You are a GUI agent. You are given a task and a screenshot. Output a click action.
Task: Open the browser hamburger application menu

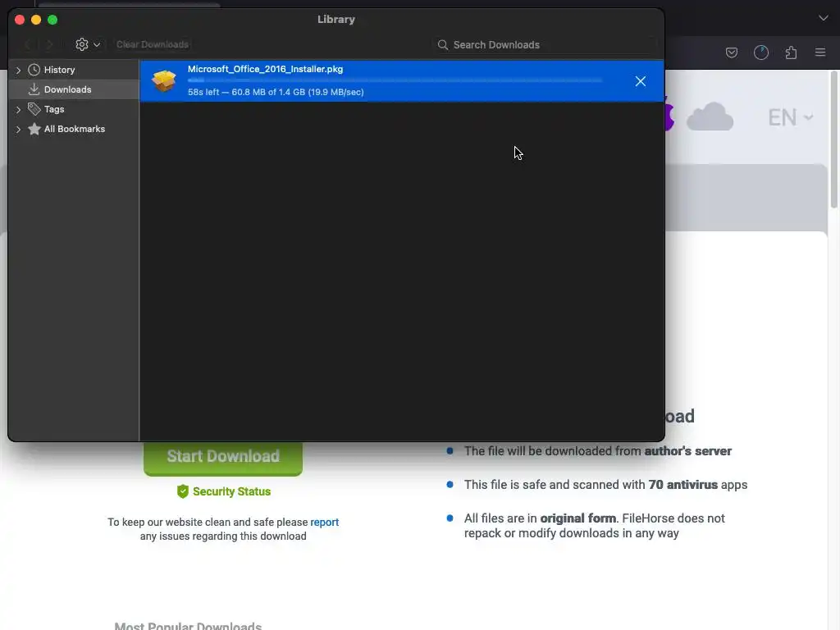click(820, 52)
